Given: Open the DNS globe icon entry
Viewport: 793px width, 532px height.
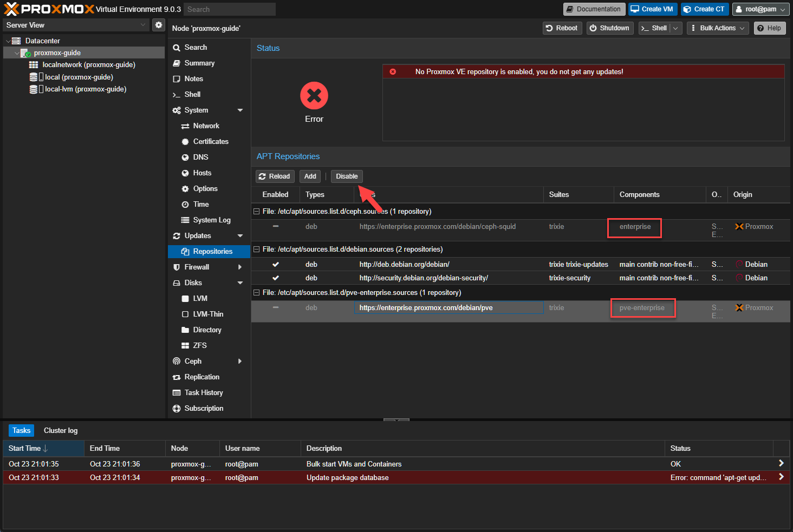Looking at the screenshot, I should point(185,157).
